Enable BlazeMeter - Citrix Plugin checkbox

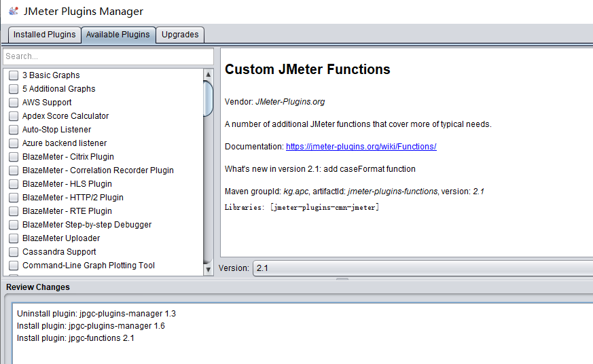click(14, 157)
